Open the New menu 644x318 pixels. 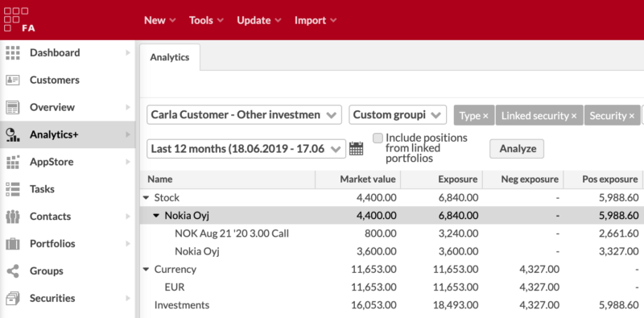[x=159, y=20]
